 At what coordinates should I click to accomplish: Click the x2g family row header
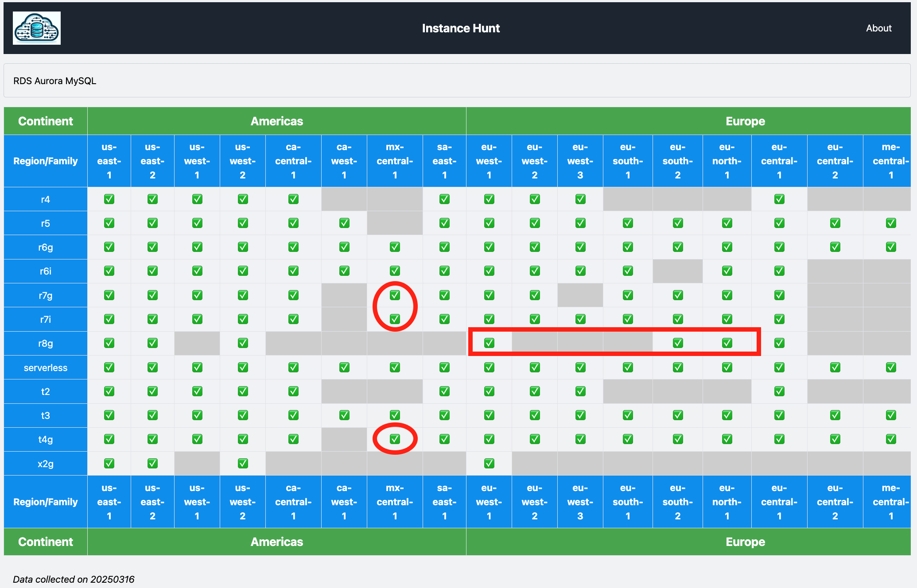point(46,463)
